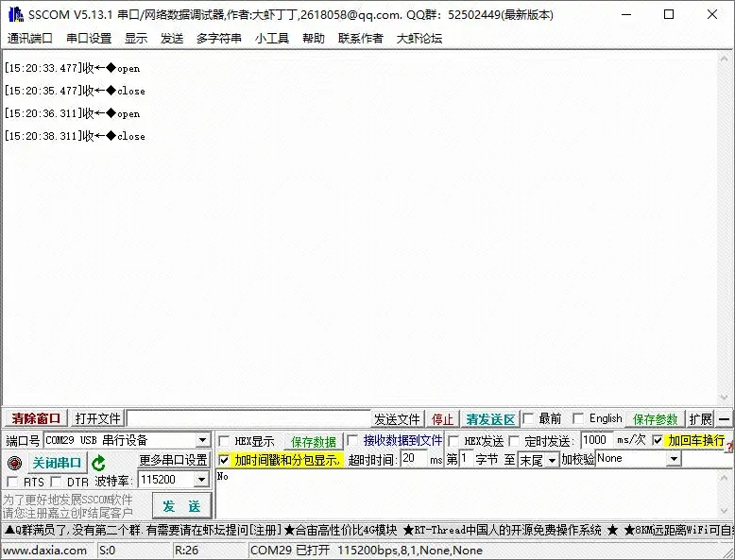Image resolution: width=735 pixels, height=560 pixels.
Task: Open the 发送 menu
Action: pyautogui.click(x=172, y=38)
